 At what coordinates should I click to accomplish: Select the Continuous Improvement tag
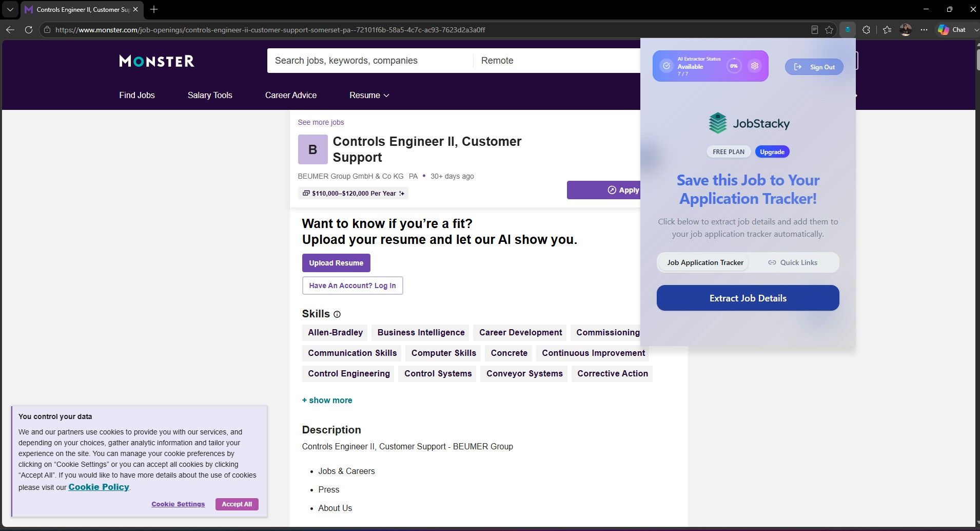click(x=593, y=353)
